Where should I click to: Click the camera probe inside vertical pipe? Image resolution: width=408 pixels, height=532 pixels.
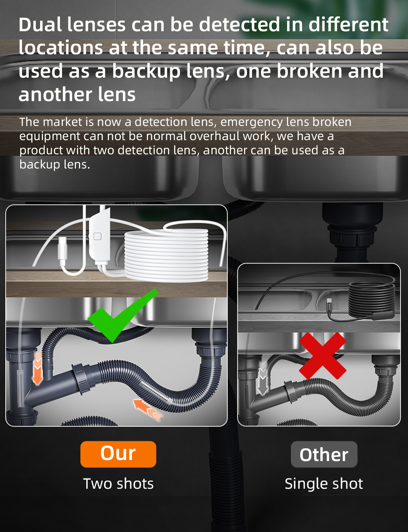21,388
